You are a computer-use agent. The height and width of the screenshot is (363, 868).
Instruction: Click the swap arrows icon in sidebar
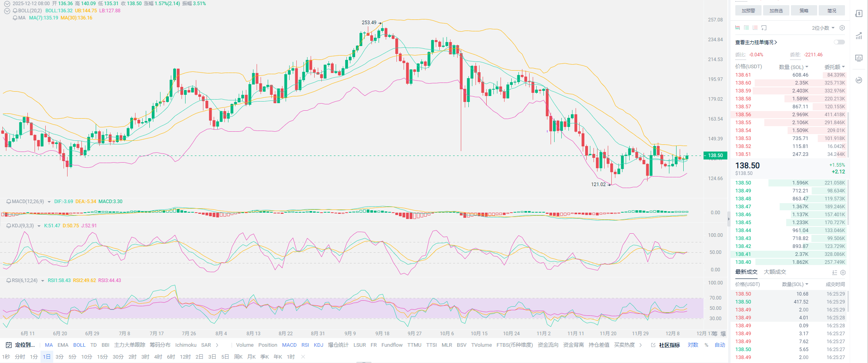point(859,80)
